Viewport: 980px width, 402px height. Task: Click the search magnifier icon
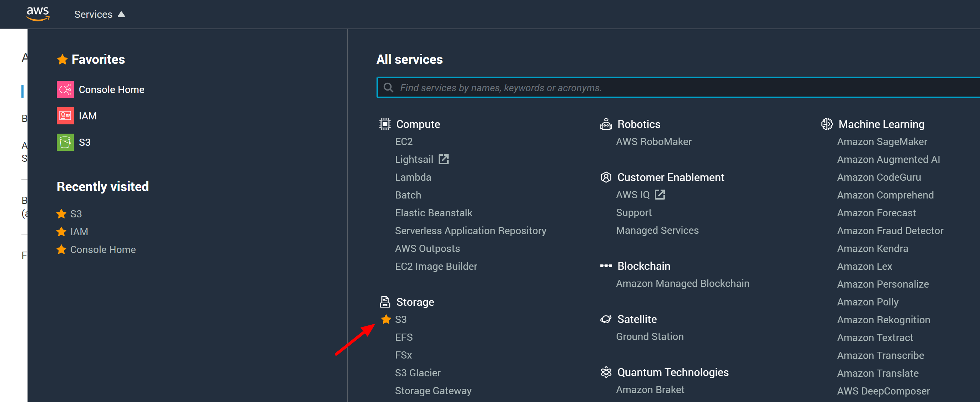point(388,88)
